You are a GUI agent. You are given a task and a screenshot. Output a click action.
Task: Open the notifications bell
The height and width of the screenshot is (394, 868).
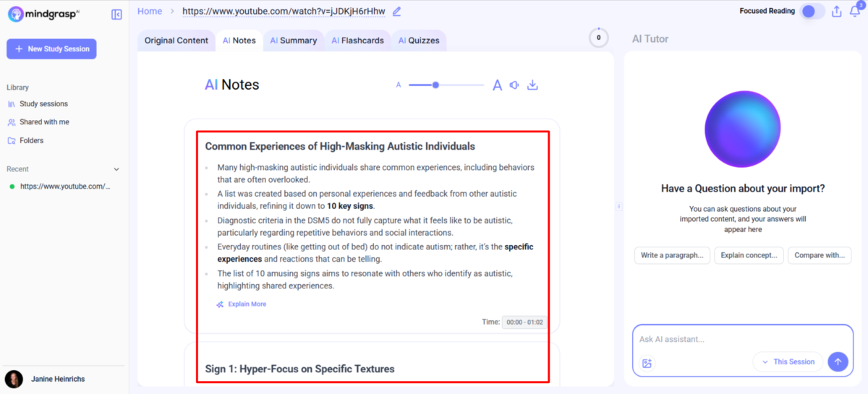click(854, 12)
